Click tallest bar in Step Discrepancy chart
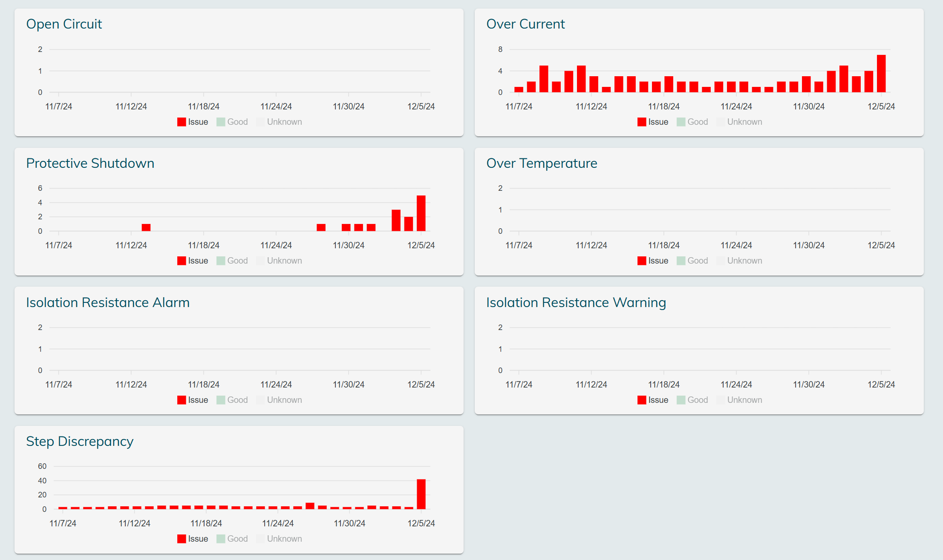The height and width of the screenshot is (560, 943). [x=421, y=494]
